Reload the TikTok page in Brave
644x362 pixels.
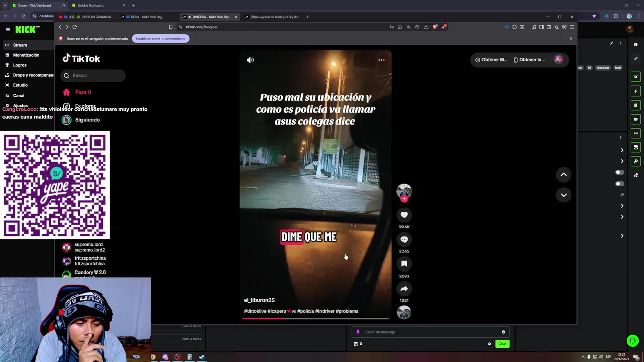[x=75, y=27]
